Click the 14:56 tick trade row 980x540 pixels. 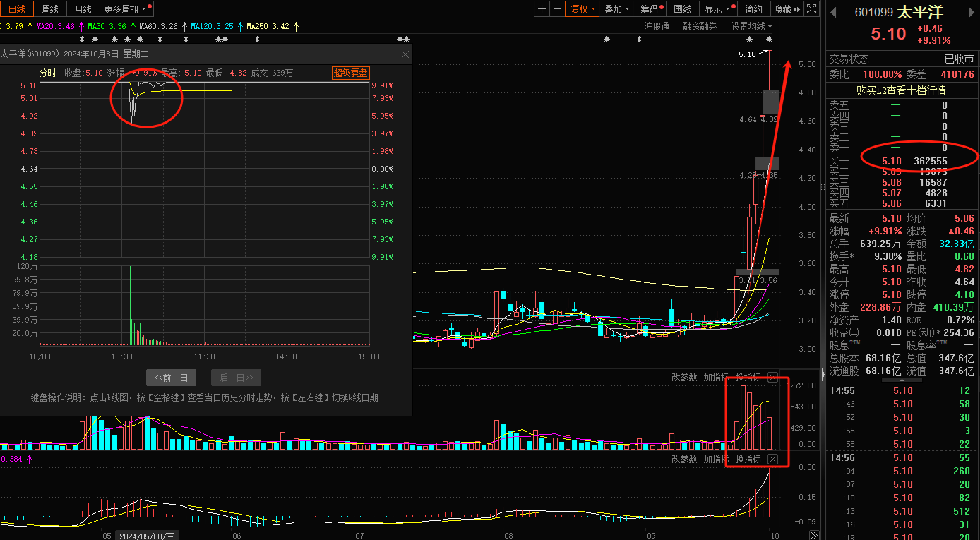[902, 457]
